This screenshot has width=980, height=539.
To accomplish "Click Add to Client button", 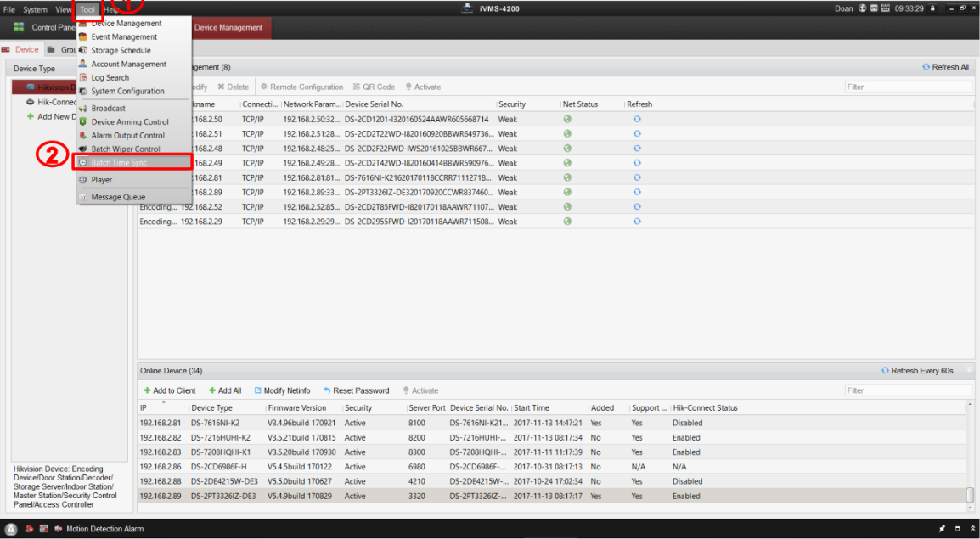I will (169, 391).
